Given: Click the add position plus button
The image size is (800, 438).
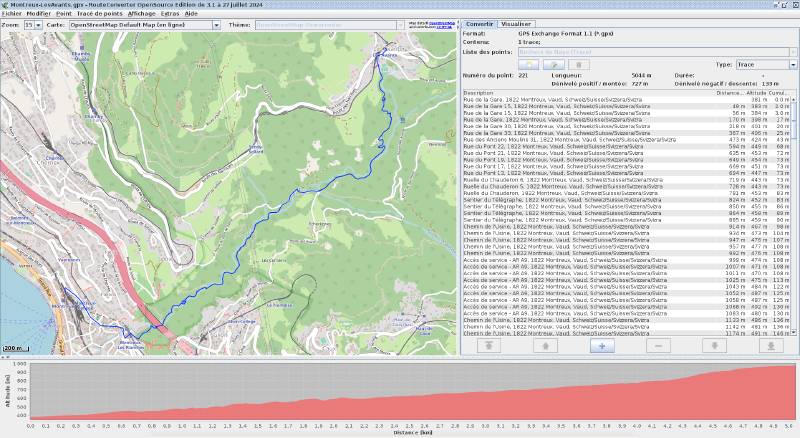Looking at the screenshot, I should (x=601, y=345).
